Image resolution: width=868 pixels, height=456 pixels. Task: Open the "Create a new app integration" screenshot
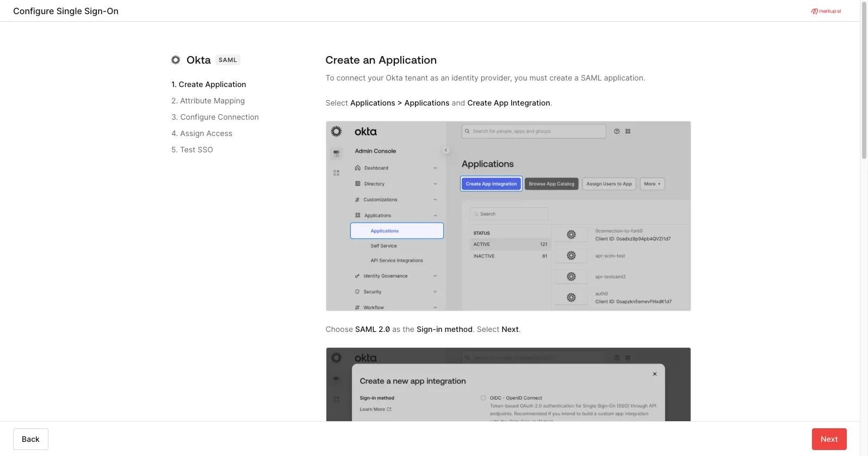tap(509, 384)
